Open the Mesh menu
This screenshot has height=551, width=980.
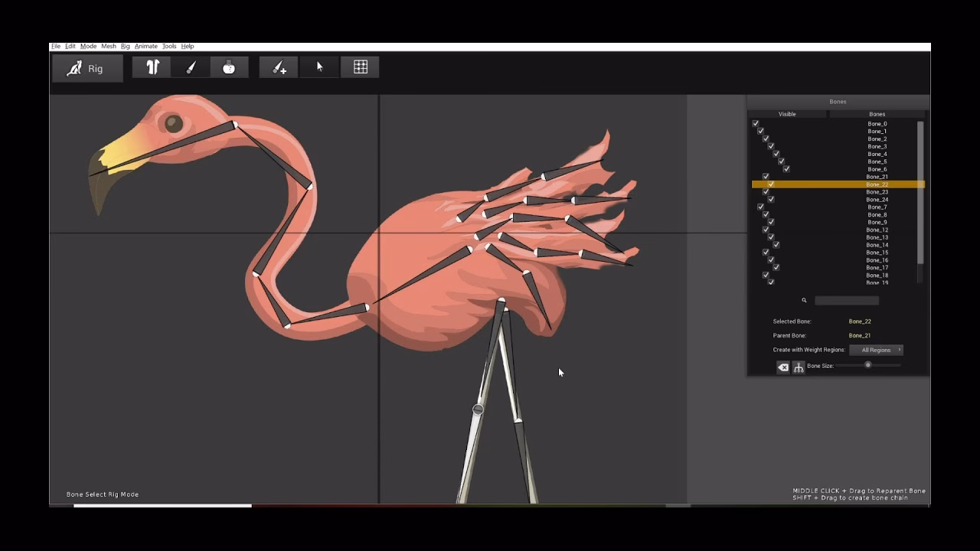point(108,46)
